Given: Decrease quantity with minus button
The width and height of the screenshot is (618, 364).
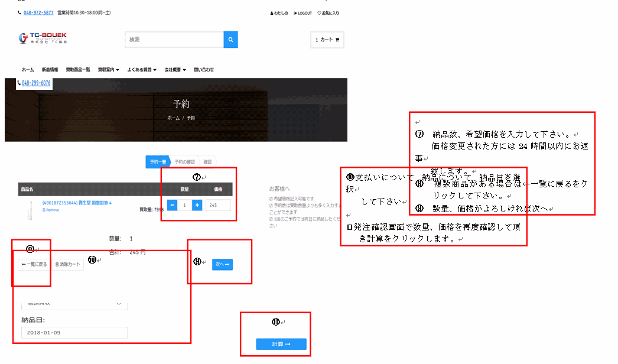Looking at the screenshot, I should [173, 205].
